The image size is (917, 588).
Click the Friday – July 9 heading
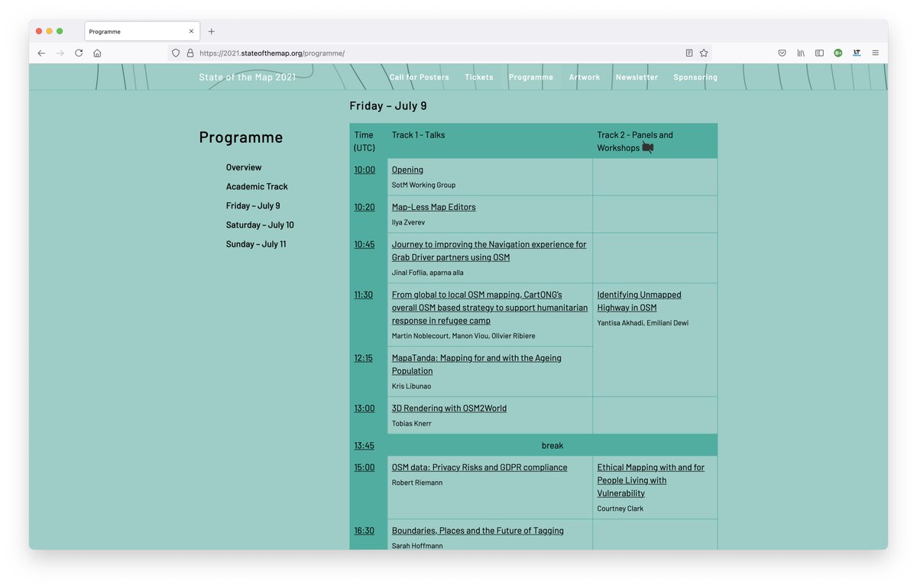388,106
